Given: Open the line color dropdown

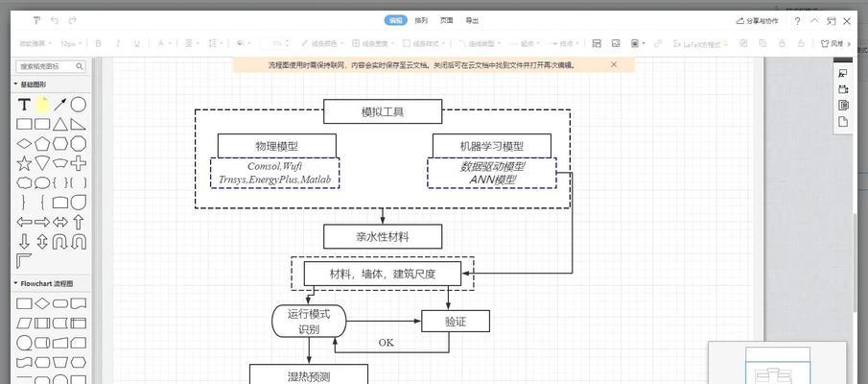Looking at the screenshot, I should point(321,43).
